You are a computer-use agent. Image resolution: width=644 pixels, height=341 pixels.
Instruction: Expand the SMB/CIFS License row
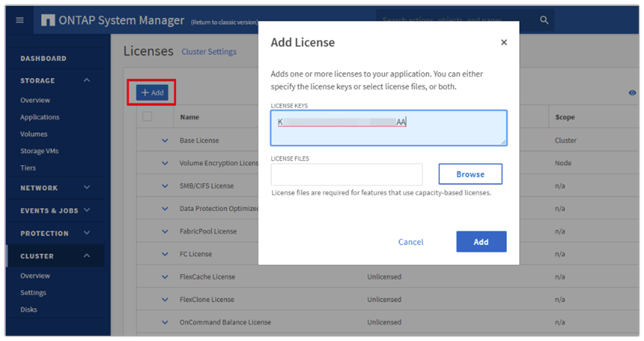pyautogui.click(x=164, y=186)
